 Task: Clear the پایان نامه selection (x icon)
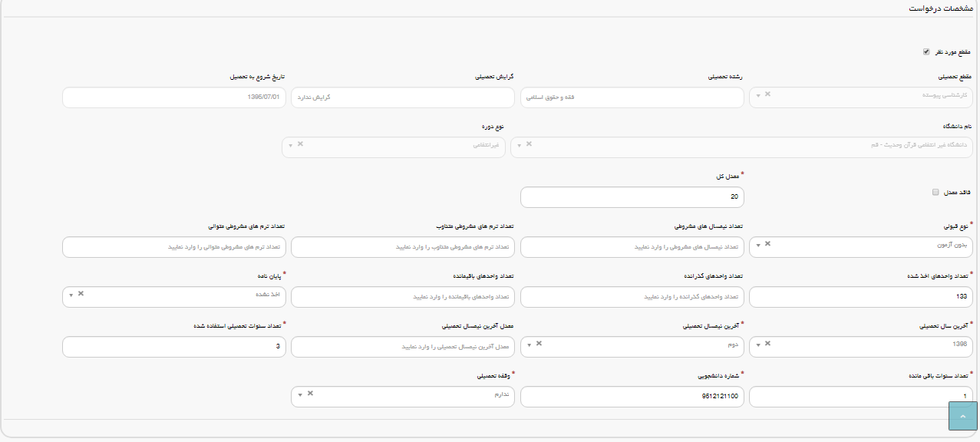click(81, 294)
